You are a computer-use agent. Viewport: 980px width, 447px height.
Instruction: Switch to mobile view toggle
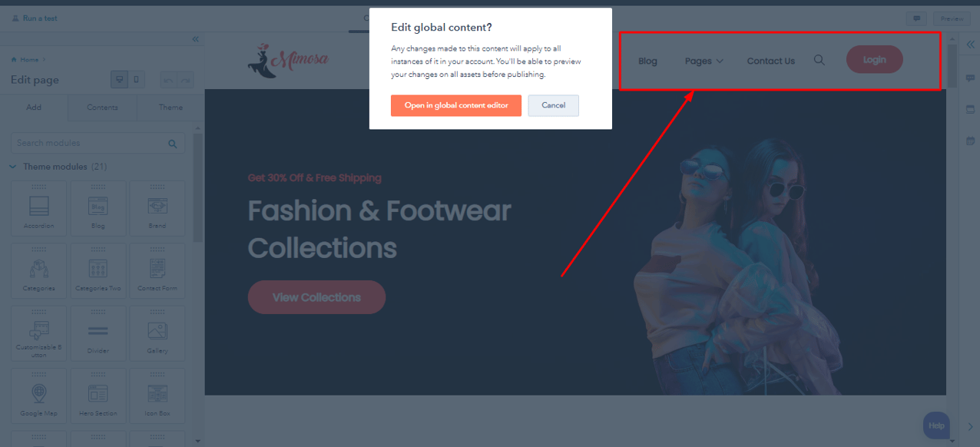tap(136, 79)
